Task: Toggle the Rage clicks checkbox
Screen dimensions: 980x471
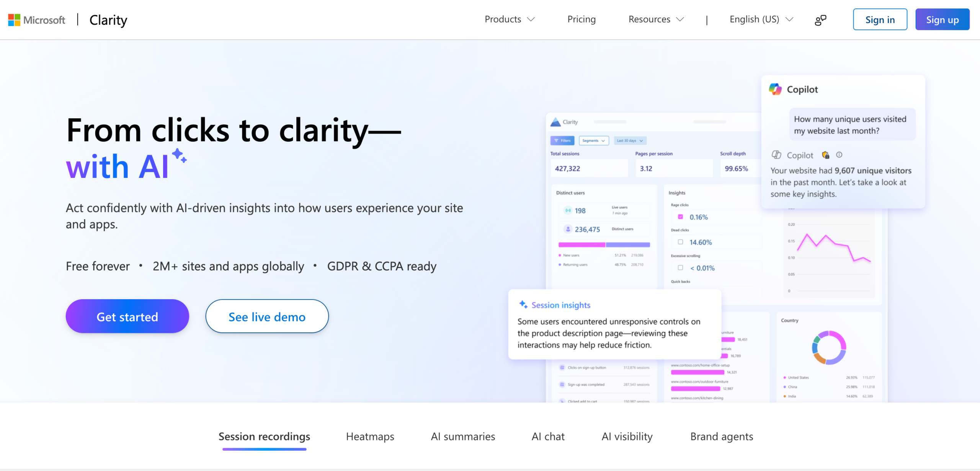Action: (x=680, y=217)
